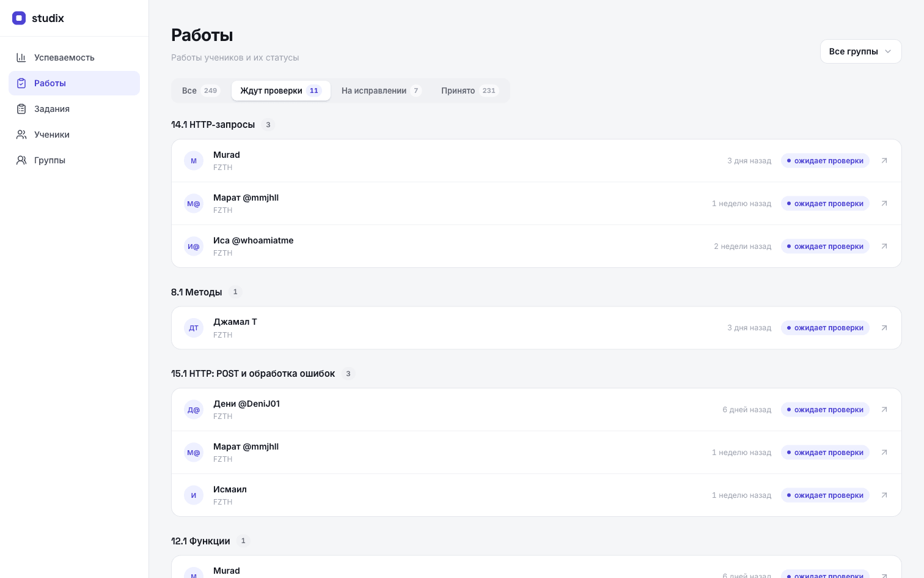Click Исмаил's avatar circle
Screen dimensions: 924x578
[x=194, y=495]
